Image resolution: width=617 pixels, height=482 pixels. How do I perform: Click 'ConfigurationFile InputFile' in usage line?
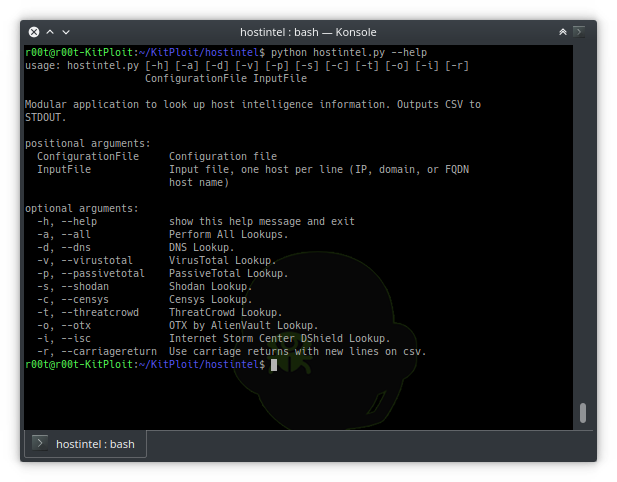[x=226, y=78]
